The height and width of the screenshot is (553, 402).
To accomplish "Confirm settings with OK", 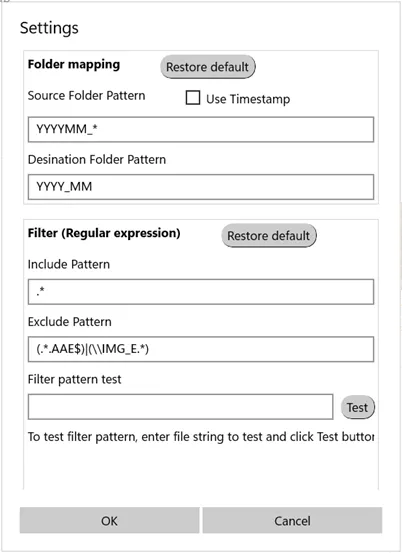I will (x=109, y=520).
